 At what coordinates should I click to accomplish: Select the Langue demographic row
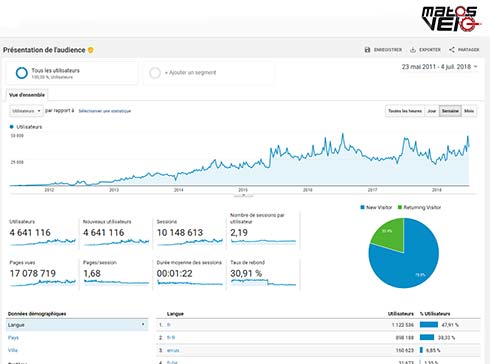77,325
